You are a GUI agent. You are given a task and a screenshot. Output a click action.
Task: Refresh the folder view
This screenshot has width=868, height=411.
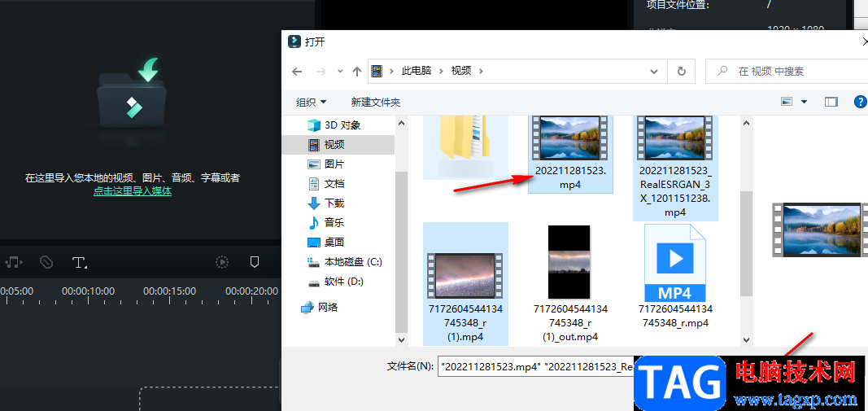pos(682,72)
